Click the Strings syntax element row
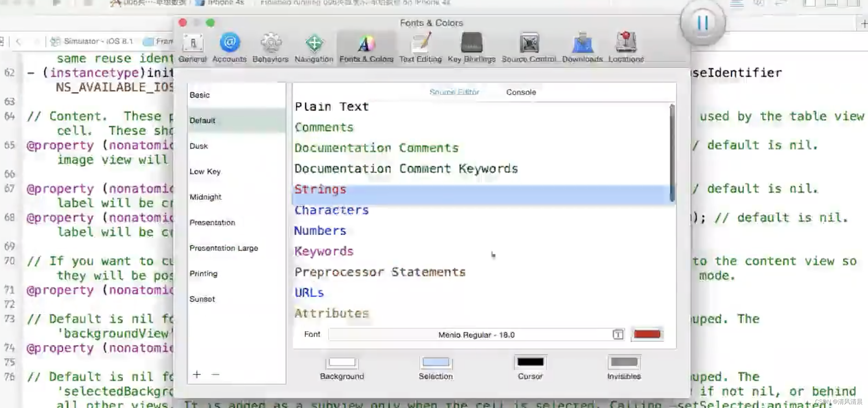868x408 pixels. pyautogui.click(x=482, y=189)
